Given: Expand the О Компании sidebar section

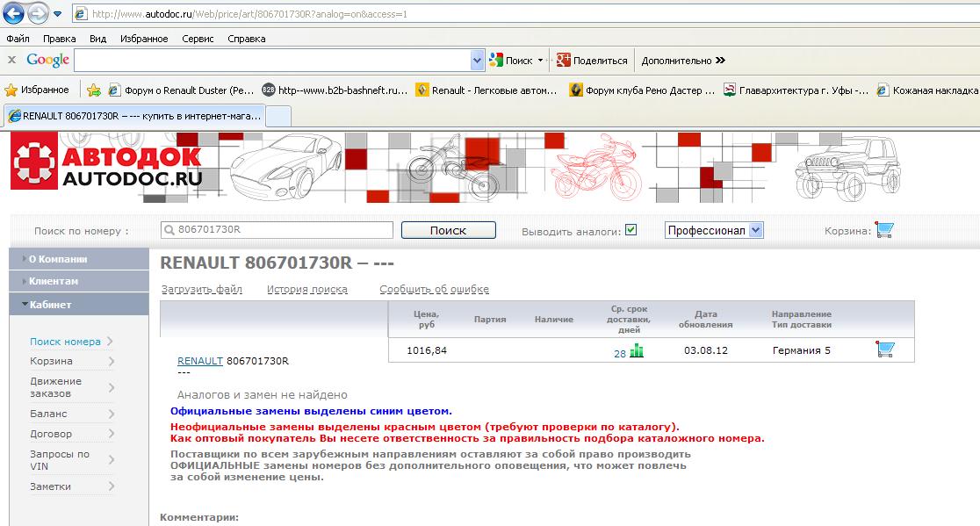Looking at the screenshot, I should (x=79, y=259).
